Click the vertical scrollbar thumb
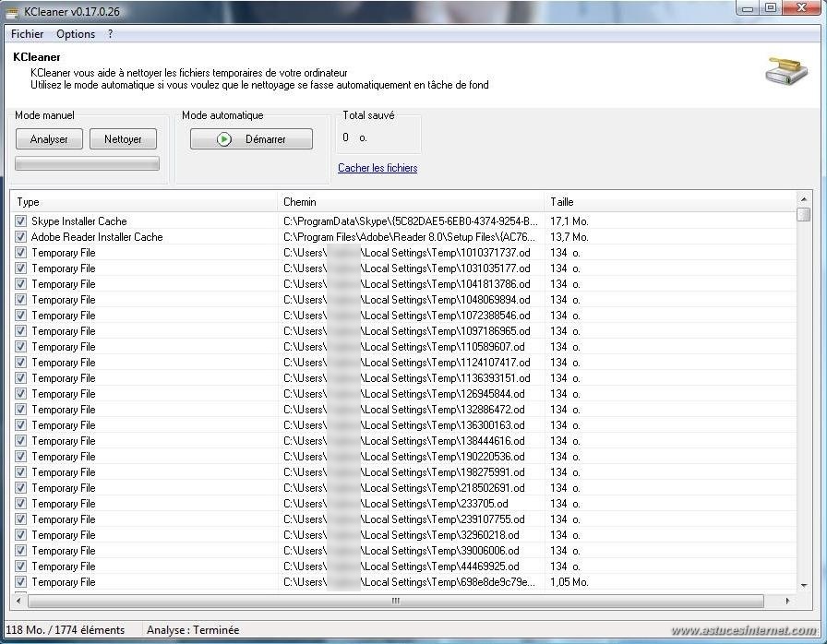 [x=804, y=214]
